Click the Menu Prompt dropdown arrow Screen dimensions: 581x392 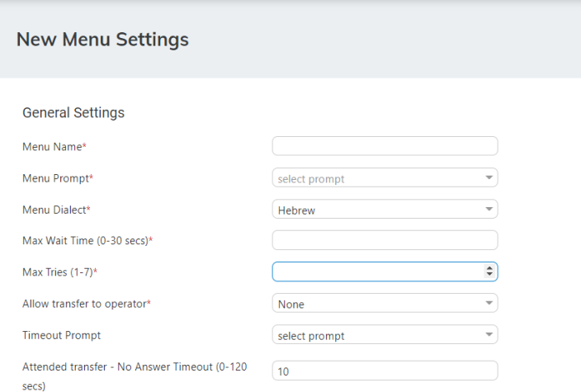click(489, 178)
